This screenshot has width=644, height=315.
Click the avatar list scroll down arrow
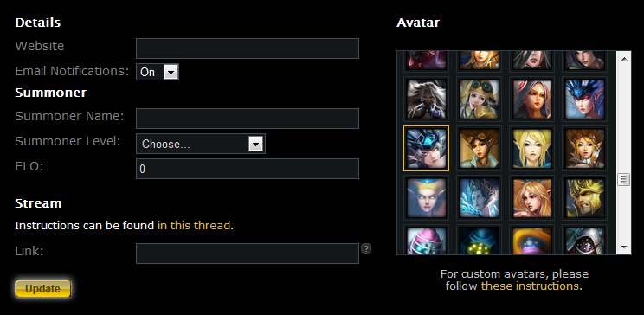(624, 247)
